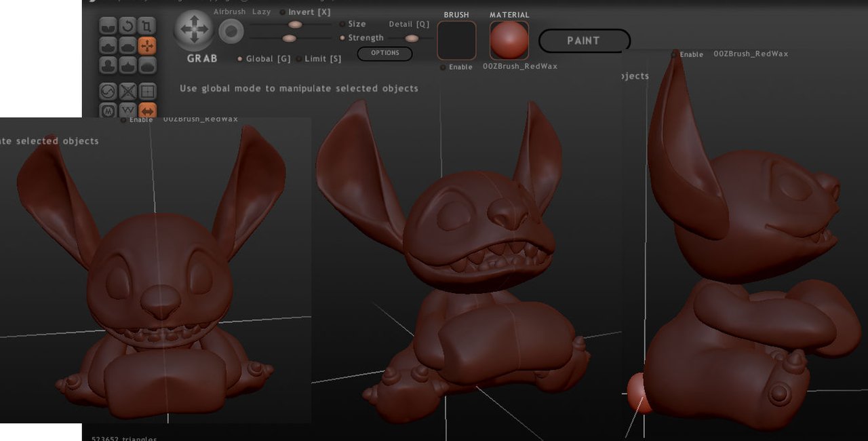Toggle the Wireframe display icon
This screenshot has width=868, height=441.
tap(127, 110)
